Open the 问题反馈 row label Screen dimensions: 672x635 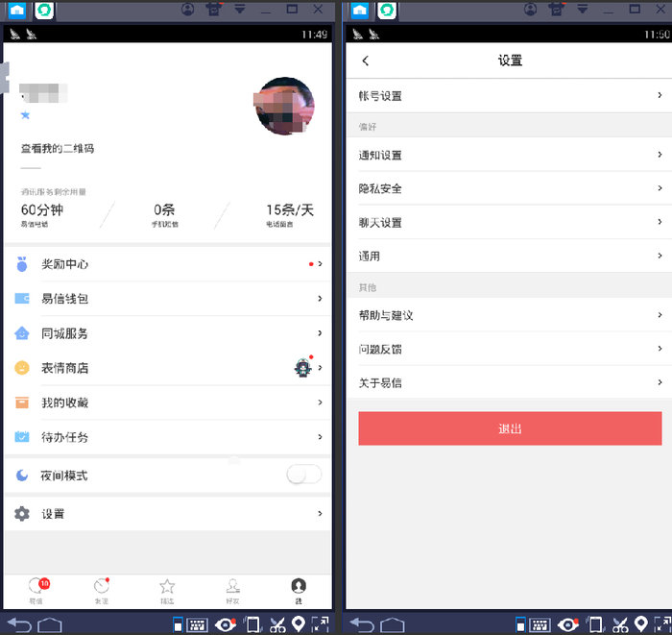(x=380, y=350)
